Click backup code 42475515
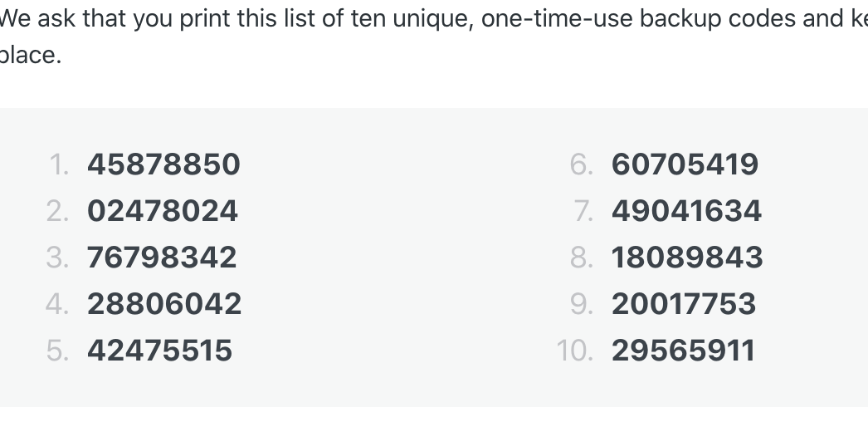868x422 pixels. 159,351
